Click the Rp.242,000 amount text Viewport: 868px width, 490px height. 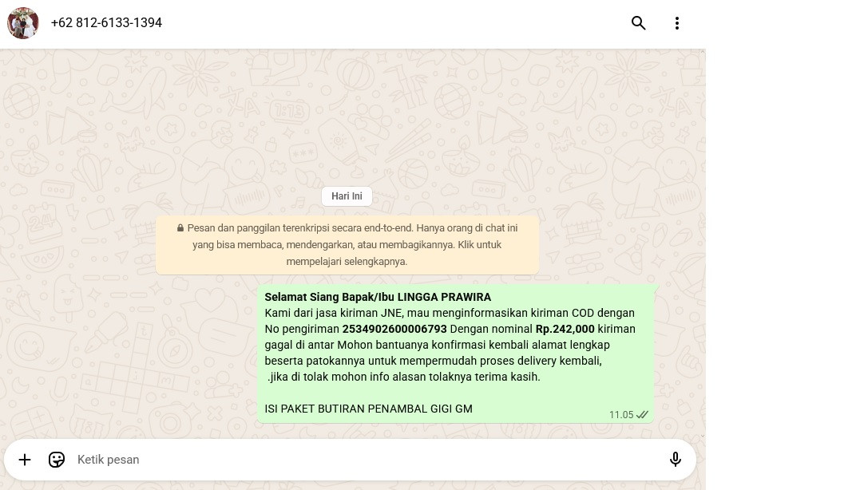(565, 329)
